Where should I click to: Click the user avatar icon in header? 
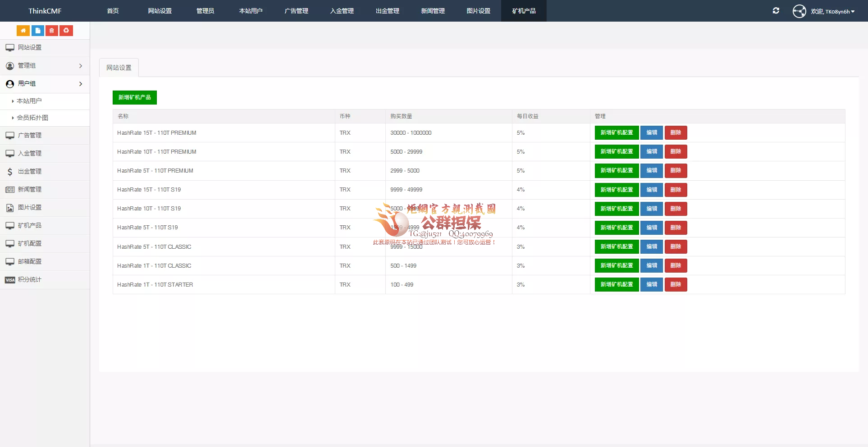pos(799,11)
